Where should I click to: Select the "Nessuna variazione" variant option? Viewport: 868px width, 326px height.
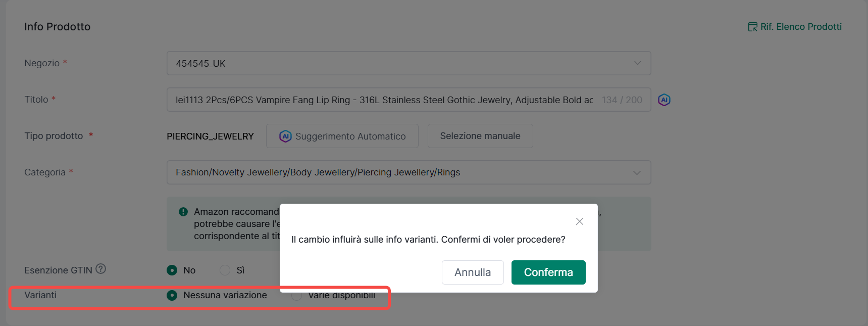[172, 295]
